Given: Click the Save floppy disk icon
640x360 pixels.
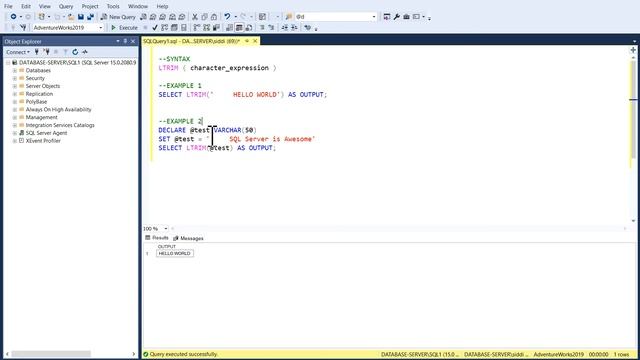Looking at the screenshot, I should click(x=81, y=17).
